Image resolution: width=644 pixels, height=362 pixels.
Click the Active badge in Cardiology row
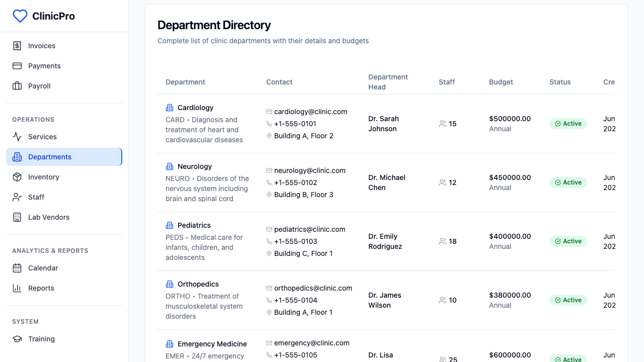(x=568, y=124)
